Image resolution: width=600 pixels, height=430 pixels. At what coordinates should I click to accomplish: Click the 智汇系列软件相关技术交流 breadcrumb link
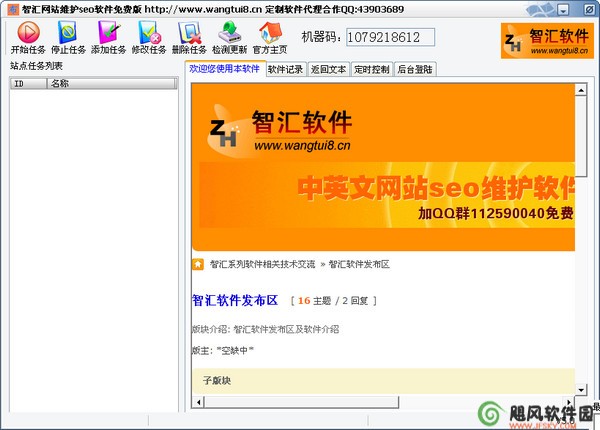pos(262,264)
